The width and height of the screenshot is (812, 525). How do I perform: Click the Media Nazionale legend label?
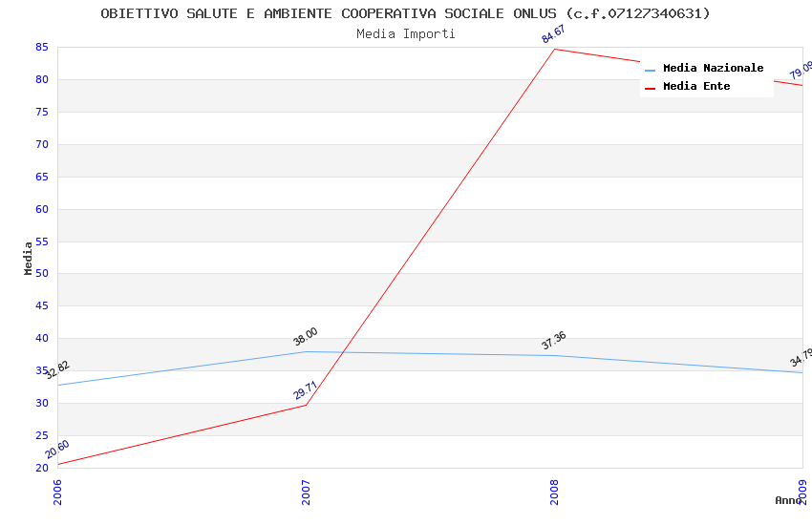coord(713,68)
